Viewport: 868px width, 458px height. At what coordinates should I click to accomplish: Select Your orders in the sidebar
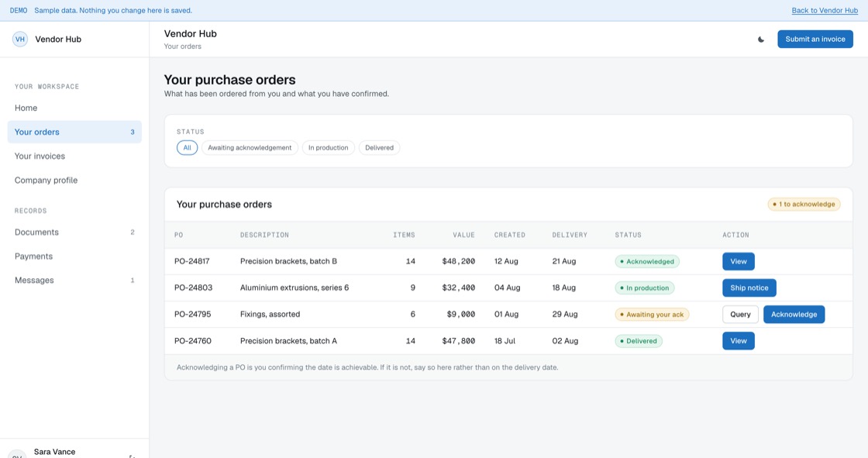coord(74,132)
